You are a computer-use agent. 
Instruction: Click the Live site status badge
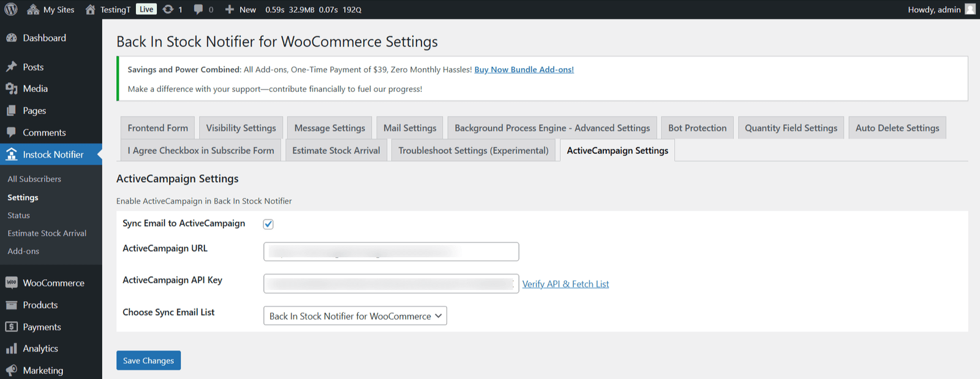(146, 9)
